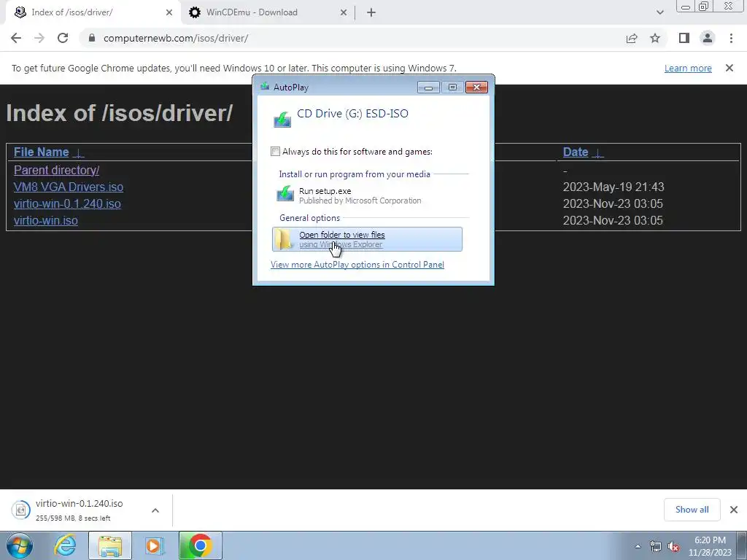747x560 pixels.
Task: Select the Index of /isos/driver/ tab
Action: pos(93,12)
